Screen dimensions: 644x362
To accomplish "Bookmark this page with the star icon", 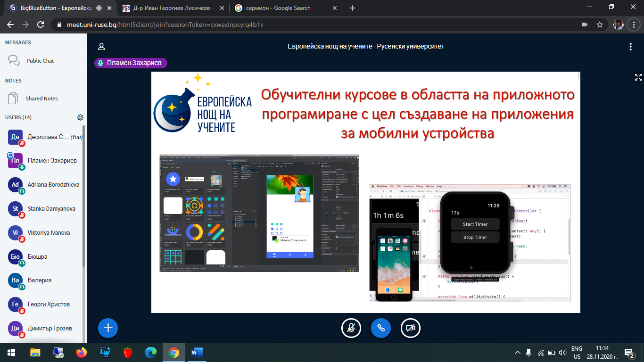I will 600,25.
